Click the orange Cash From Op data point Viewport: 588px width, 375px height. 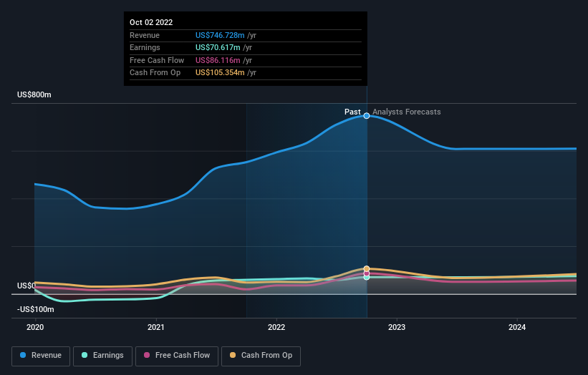(x=367, y=268)
